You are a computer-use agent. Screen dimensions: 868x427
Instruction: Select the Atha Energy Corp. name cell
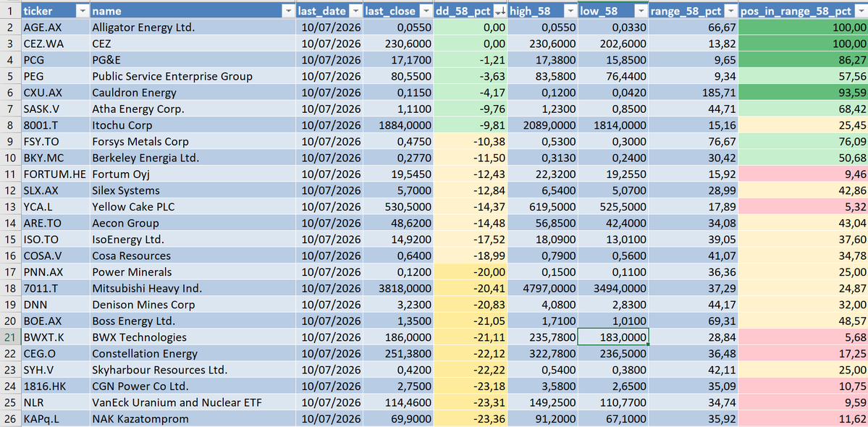[x=193, y=109]
